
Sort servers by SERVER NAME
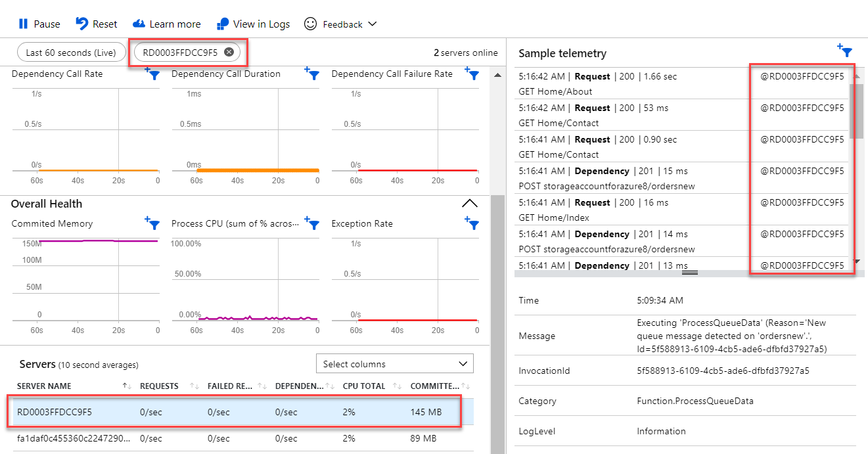(126, 386)
